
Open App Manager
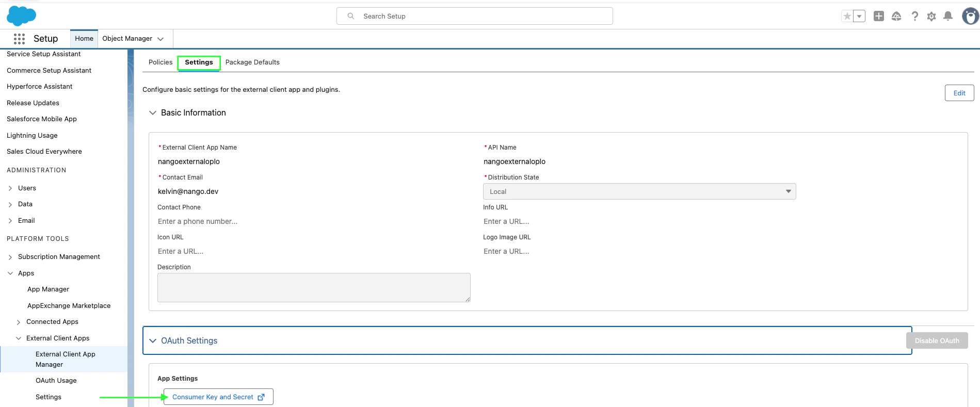[48, 289]
